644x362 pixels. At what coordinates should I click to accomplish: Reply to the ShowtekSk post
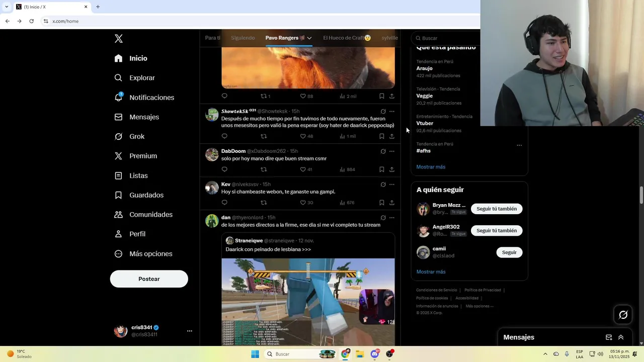click(224, 136)
